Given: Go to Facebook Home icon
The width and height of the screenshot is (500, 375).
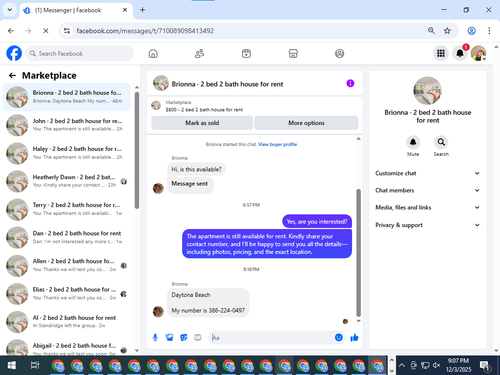Looking at the screenshot, I should [x=153, y=53].
